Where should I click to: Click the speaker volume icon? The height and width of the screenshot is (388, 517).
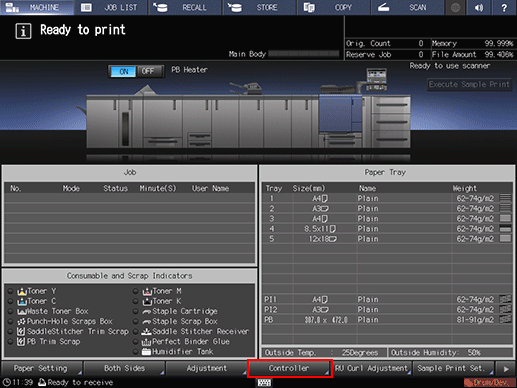(479, 7)
